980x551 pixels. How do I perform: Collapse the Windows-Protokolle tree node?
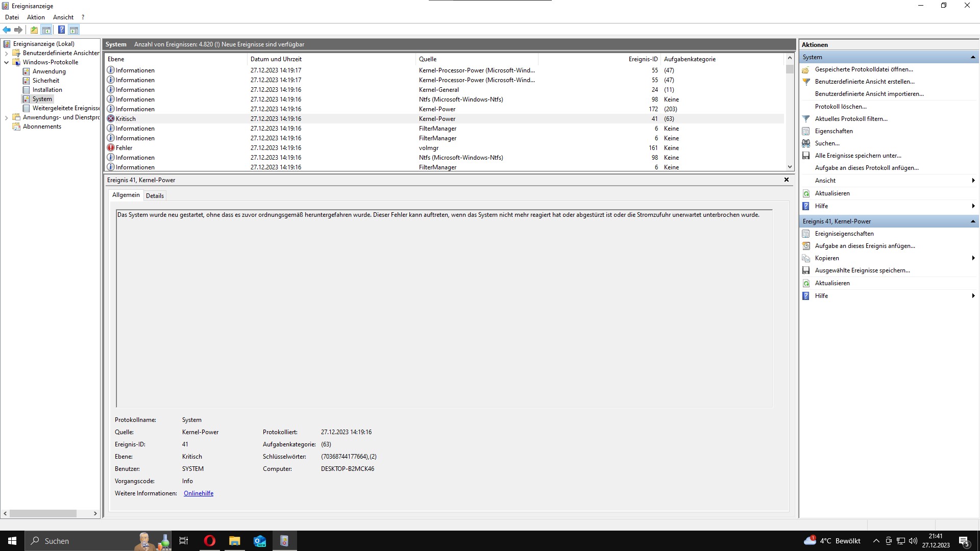(x=6, y=62)
